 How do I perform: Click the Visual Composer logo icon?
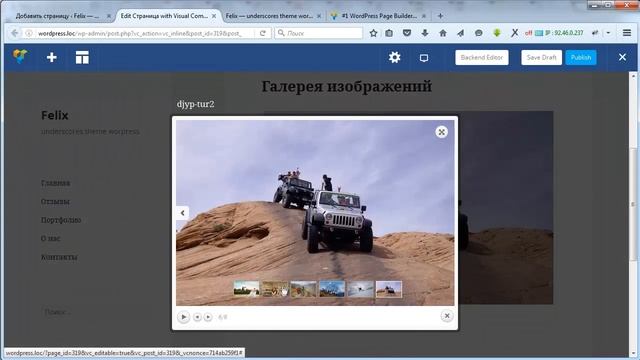pyautogui.click(x=20, y=57)
